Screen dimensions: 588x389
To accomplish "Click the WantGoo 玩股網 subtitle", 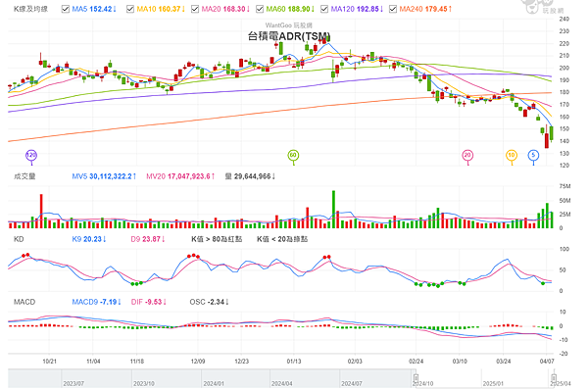I will [x=289, y=25].
